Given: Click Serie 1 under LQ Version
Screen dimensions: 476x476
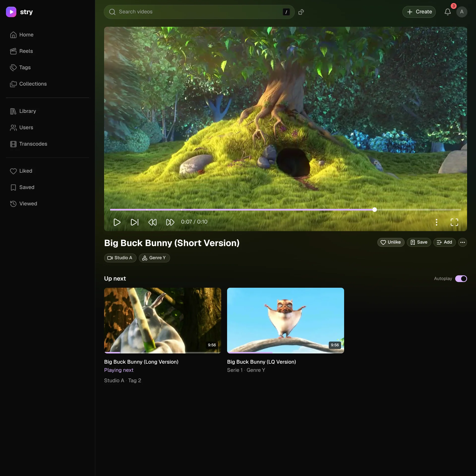Looking at the screenshot, I should [235, 370].
